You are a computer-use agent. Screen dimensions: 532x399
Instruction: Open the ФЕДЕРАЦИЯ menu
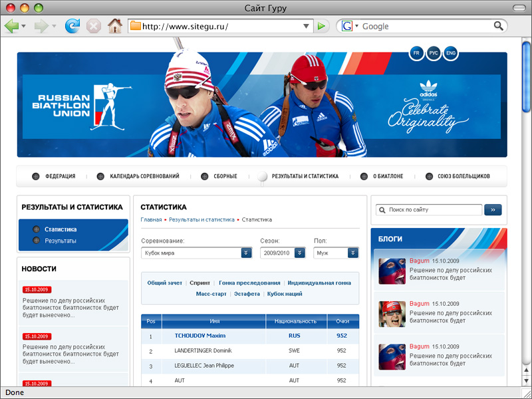coord(60,176)
